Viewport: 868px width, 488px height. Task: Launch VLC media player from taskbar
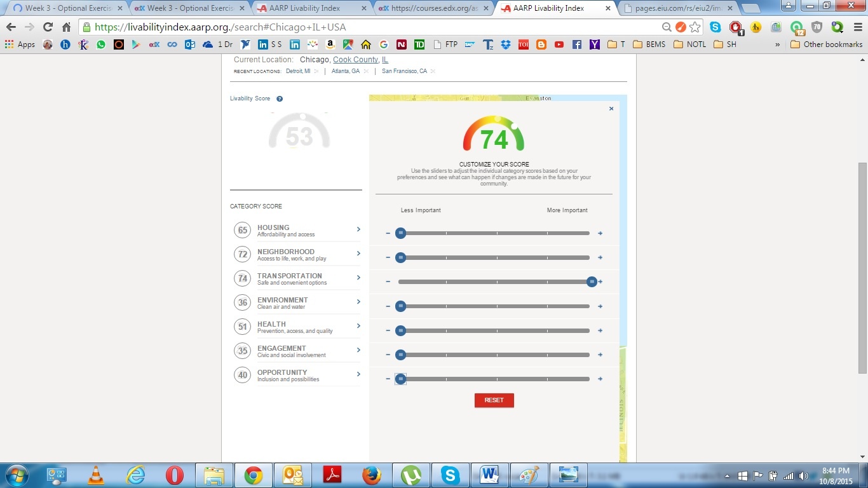pyautogui.click(x=96, y=475)
